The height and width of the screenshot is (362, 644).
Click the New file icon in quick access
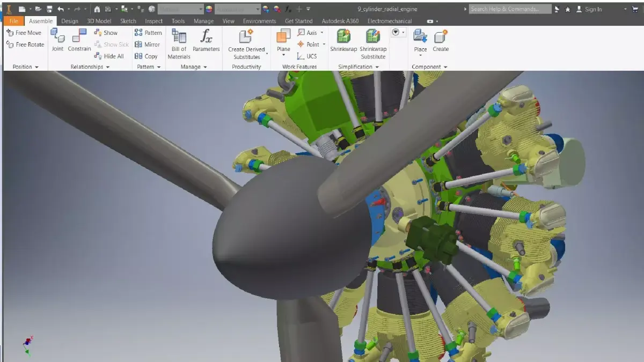pos(22,9)
